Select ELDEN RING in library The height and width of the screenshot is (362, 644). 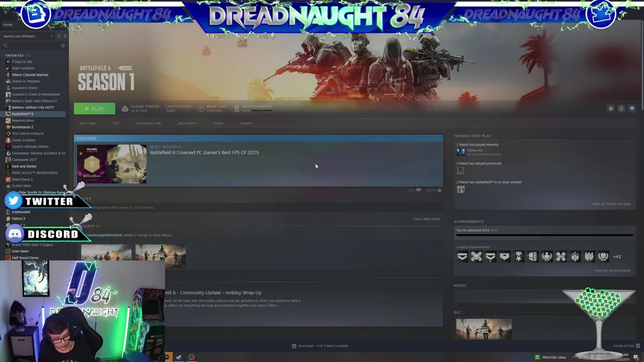[21, 186]
